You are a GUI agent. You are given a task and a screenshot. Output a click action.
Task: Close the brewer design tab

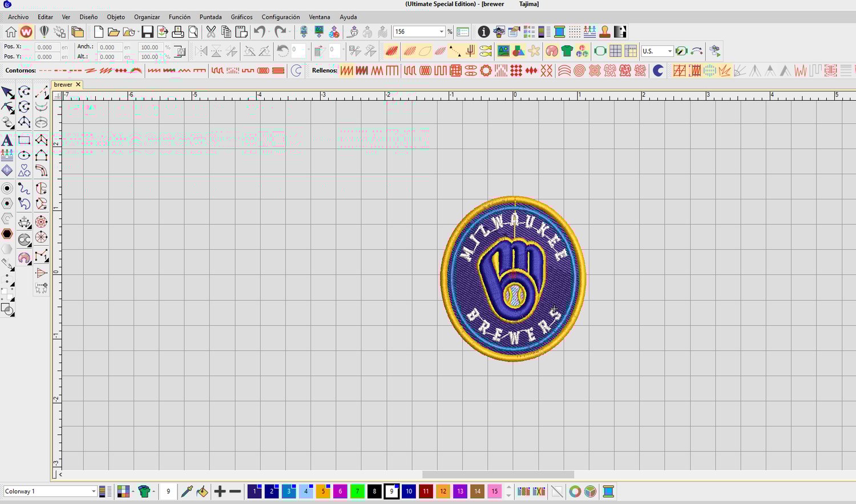[78, 84]
